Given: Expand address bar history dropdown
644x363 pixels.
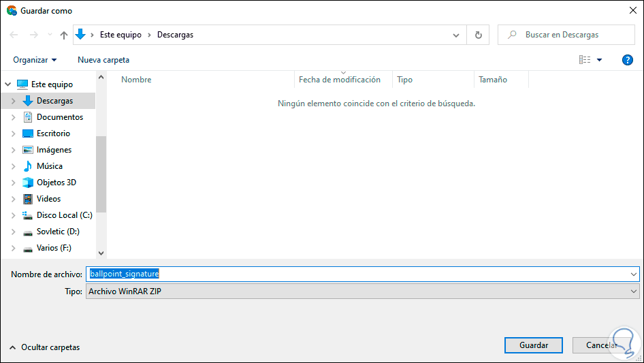Looking at the screenshot, I should click(x=456, y=35).
